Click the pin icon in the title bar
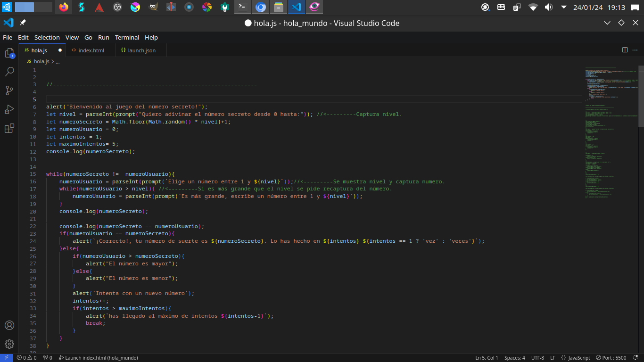 click(23, 23)
